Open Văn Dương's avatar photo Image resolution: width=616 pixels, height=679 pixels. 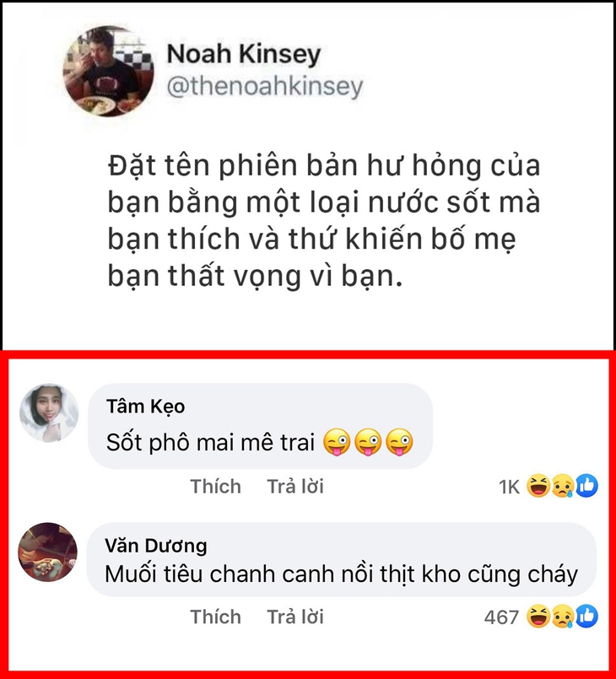pos(47,552)
